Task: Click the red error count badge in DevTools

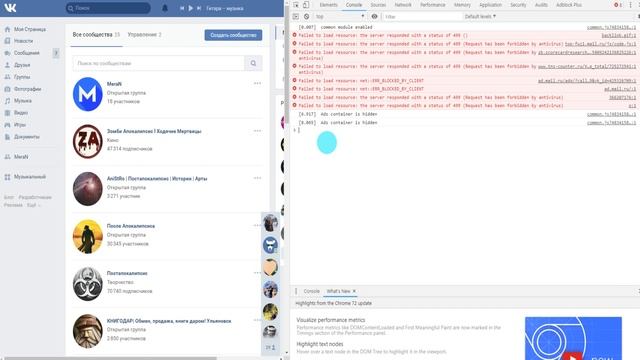Action: point(618,5)
